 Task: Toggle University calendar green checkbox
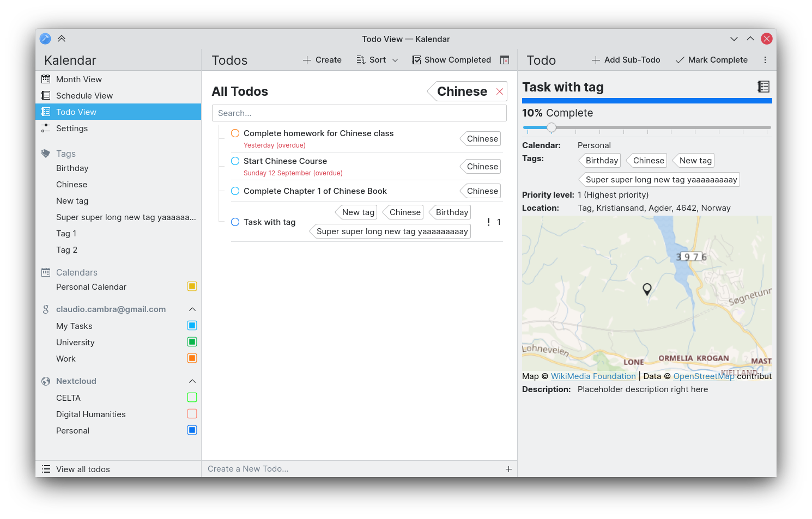click(x=192, y=342)
